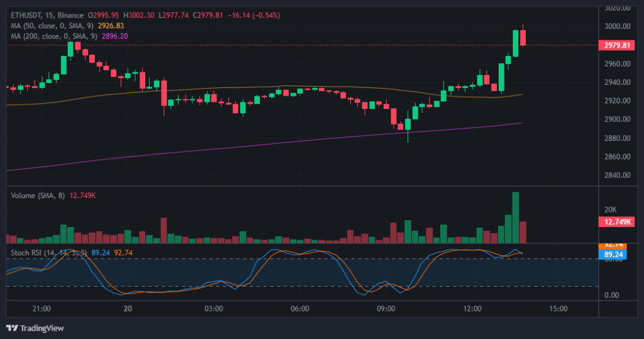Click the tallest green volume bar
This screenshot has width=644, height=339.
pyautogui.click(x=516, y=217)
